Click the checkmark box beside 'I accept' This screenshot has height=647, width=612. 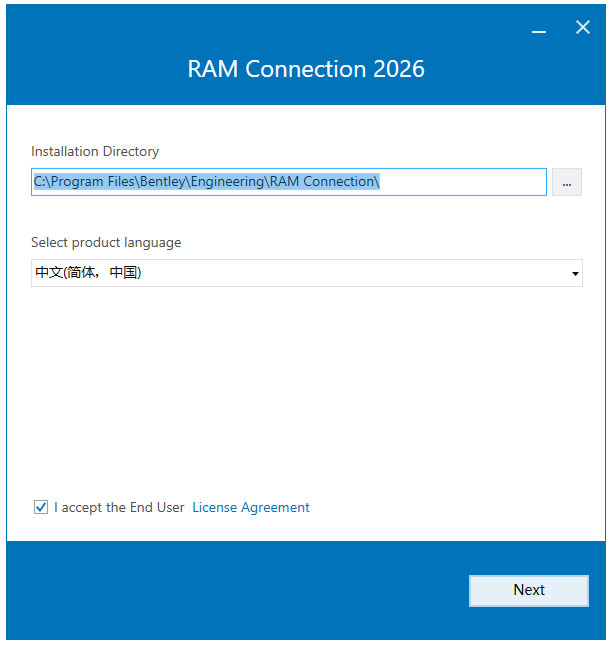[41, 507]
